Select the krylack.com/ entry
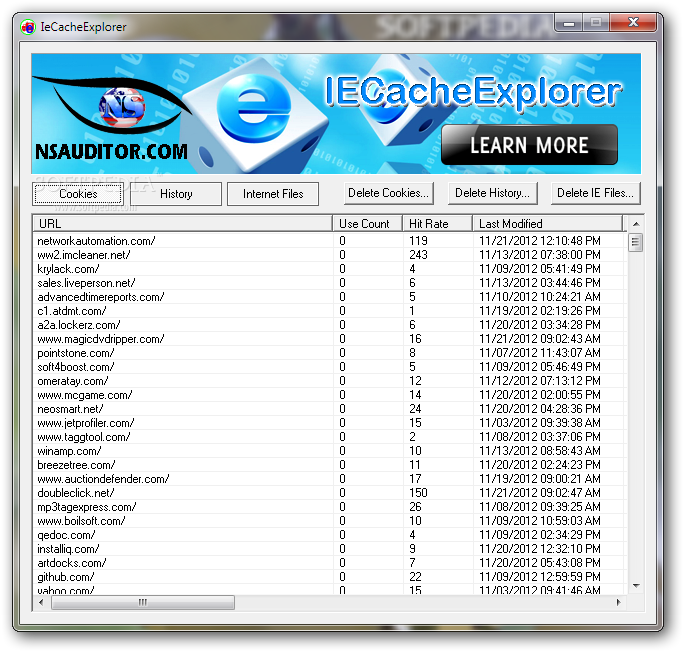 pos(330,269)
